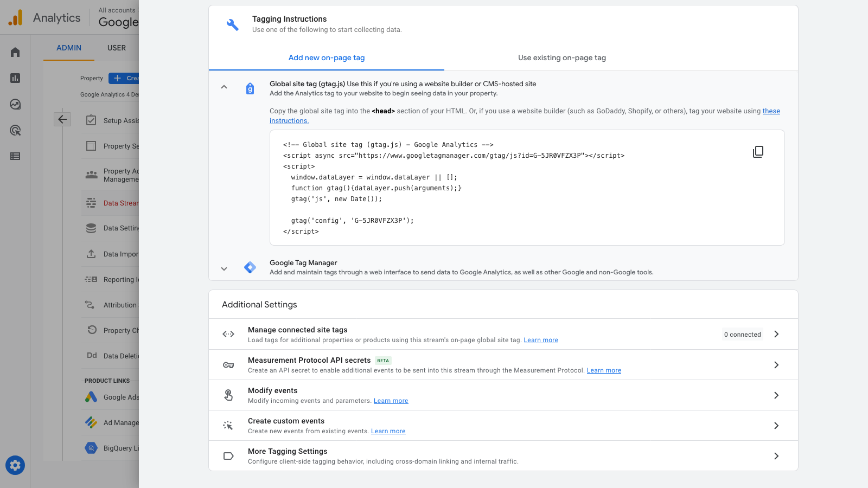Click the Attribution Settings icon
This screenshot has width=868, height=488.
[90, 305]
